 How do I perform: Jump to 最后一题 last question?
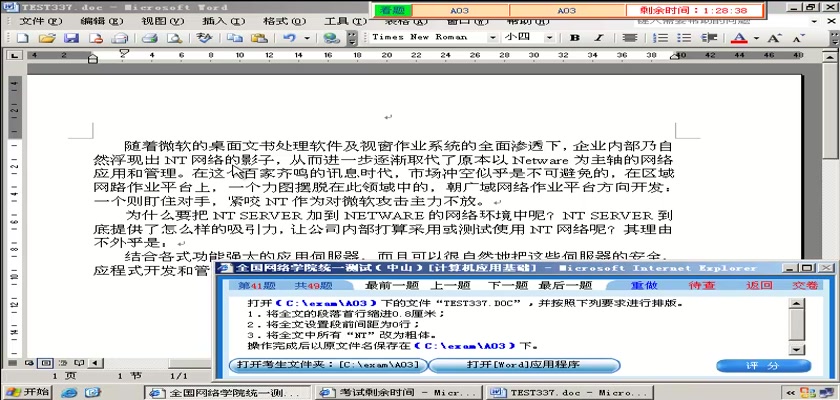pyautogui.click(x=565, y=285)
